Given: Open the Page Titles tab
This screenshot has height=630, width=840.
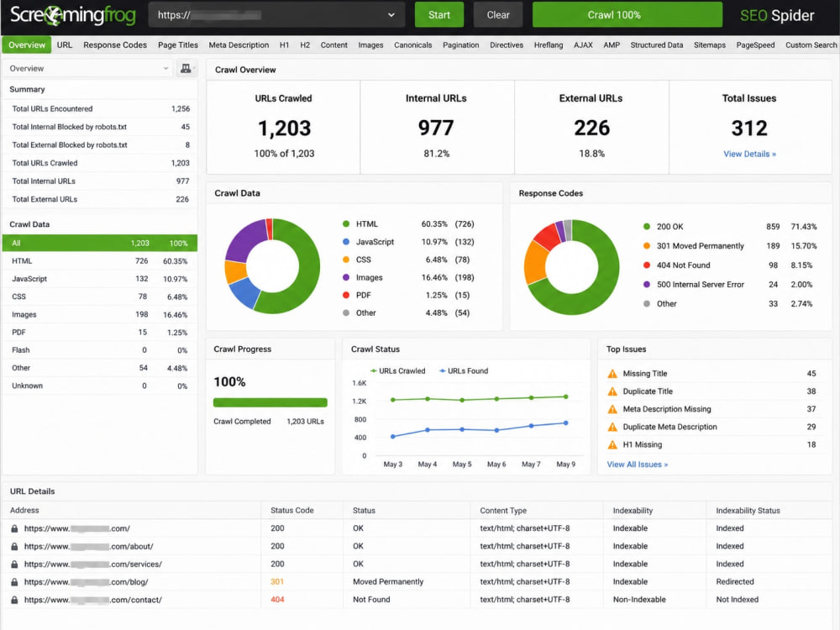Looking at the screenshot, I should [x=178, y=45].
